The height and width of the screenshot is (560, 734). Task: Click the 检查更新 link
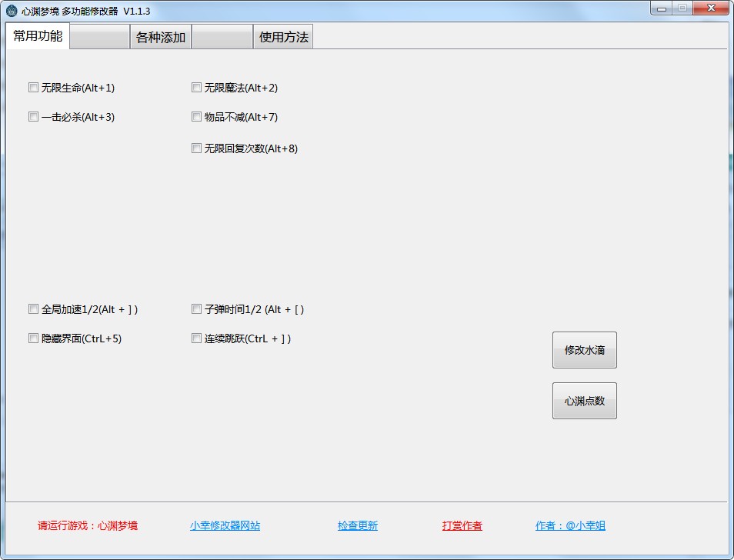tap(358, 526)
